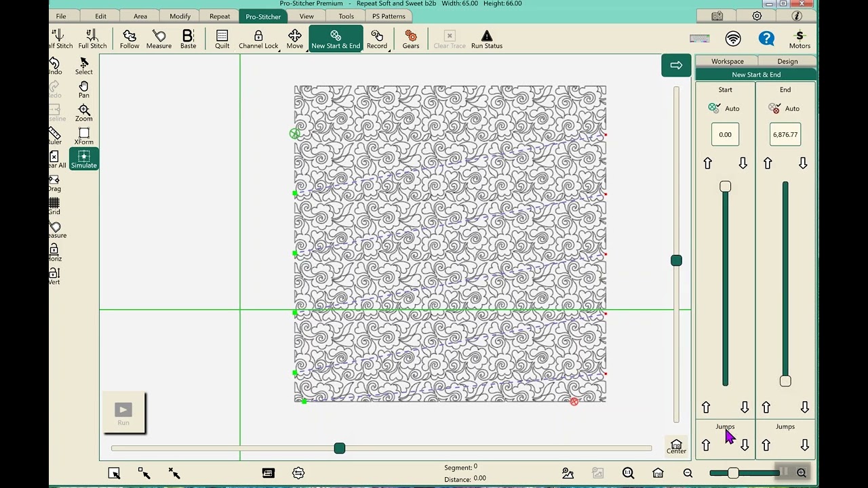Viewport: 868px width, 488px height.
Task: Switch to the Tools tab
Action: (x=346, y=16)
